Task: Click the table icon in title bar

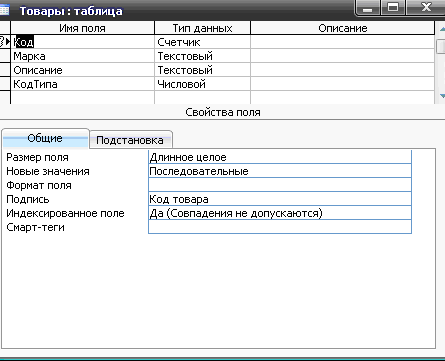Action: tap(4, 10)
